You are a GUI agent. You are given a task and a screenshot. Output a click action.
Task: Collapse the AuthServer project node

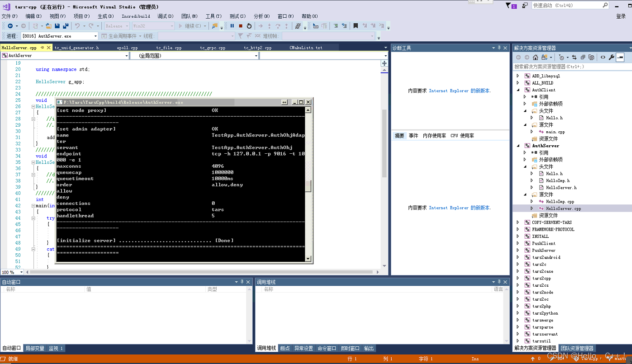pos(518,146)
